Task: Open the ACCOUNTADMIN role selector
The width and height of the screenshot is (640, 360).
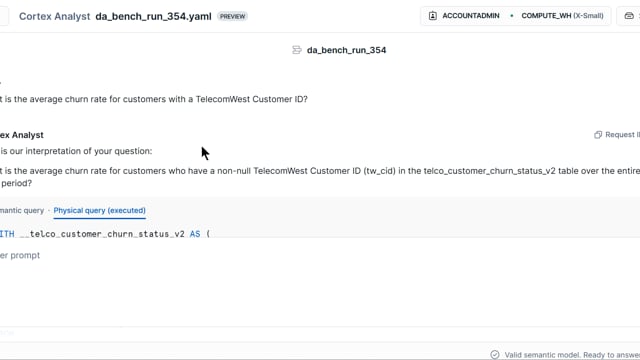Action: tap(464, 16)
